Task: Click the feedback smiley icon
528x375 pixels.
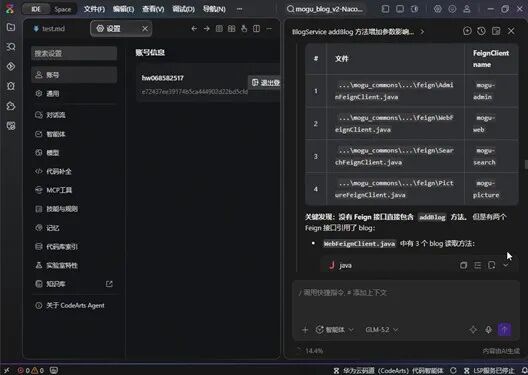Action: [x=452, y=9]
